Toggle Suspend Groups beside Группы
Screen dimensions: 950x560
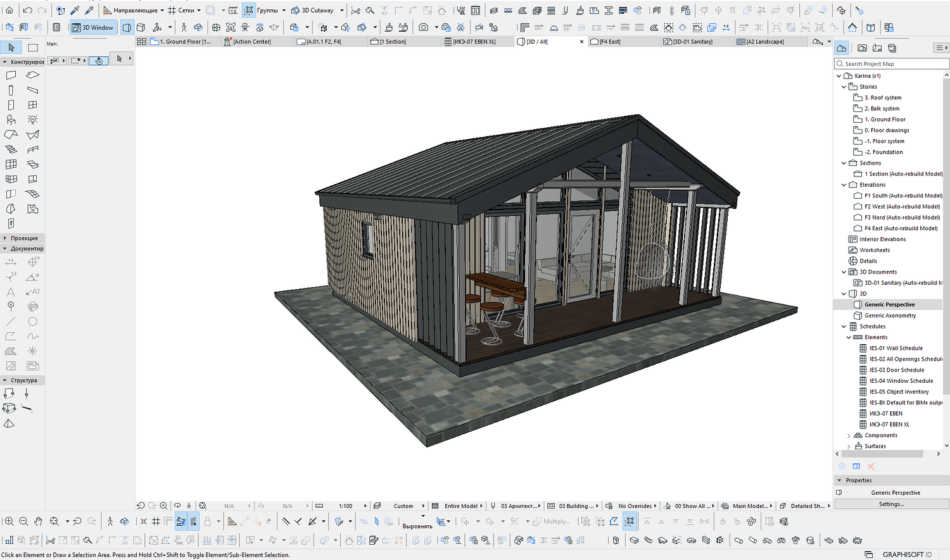(248, 10)
